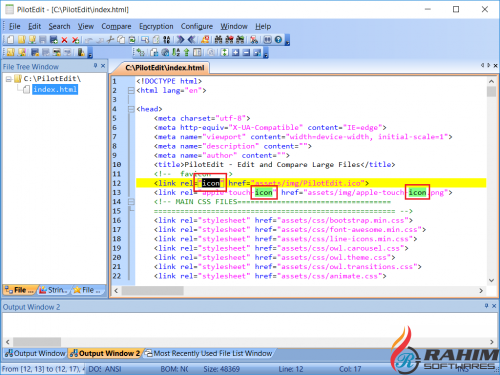This screenshot has width=500, height=375.
Task: Click the Open file folder icon
Action: point(22,40)
